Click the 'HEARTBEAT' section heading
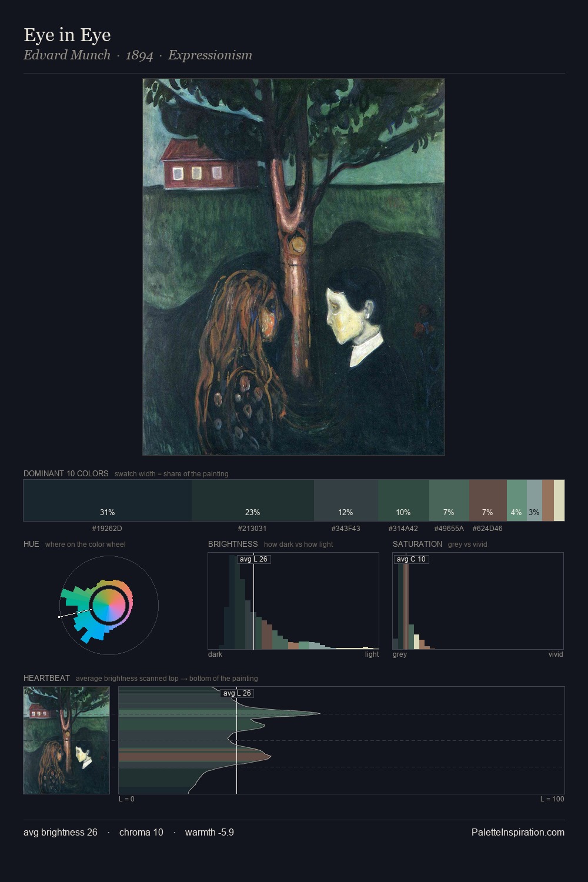Image resolution: width=588 pixels, height=882 pixels. coord(46,678)
